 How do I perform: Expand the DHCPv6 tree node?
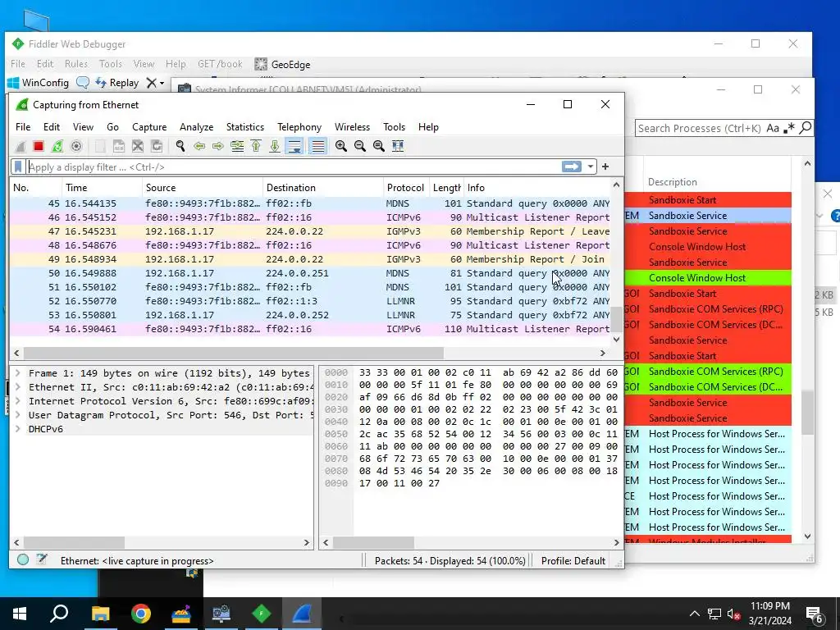pyautogui.click(x=18, y=428)
